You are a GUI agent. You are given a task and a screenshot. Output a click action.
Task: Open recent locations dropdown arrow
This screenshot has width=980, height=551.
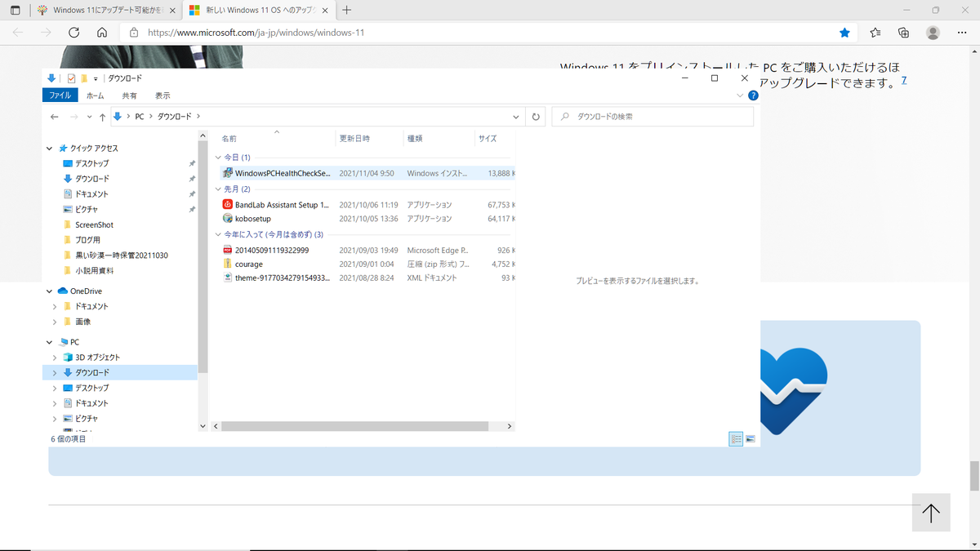click(x=91, y=117)
